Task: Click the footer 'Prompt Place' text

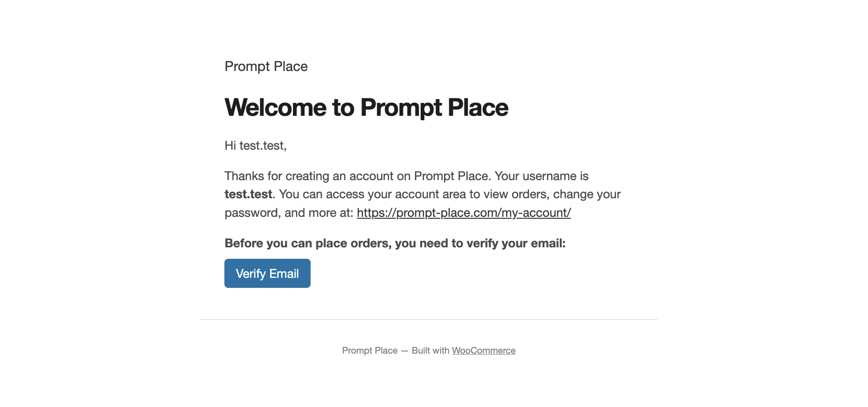Action: point(370,350)
